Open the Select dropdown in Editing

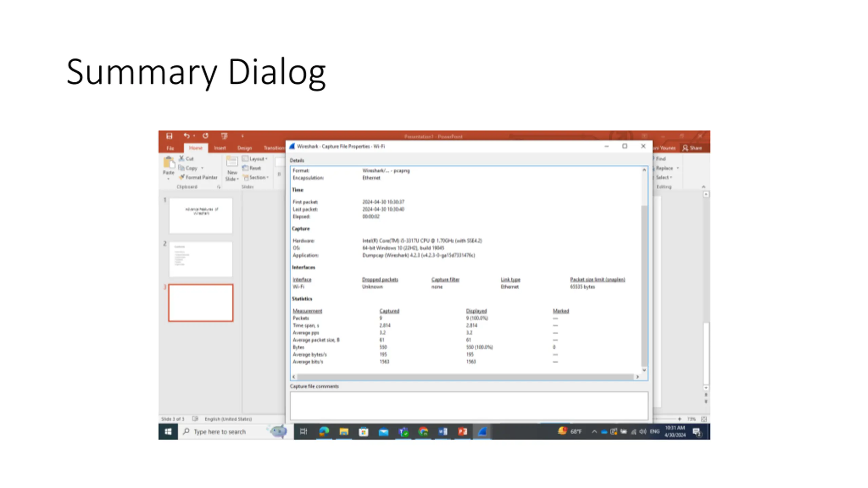(x=664, y=177)
